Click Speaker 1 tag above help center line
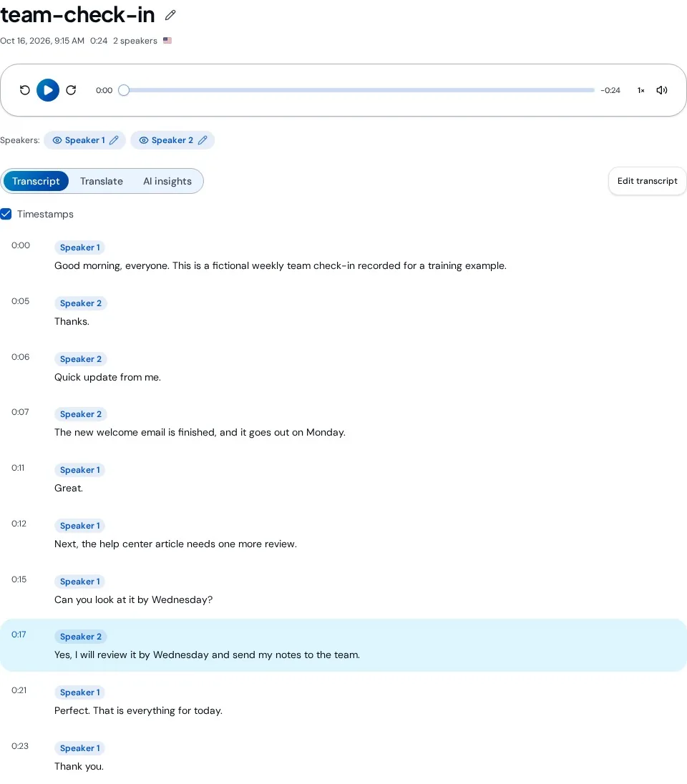Viewport: 687px width, 784px height. pyautogui.click(x=80, y=526)
